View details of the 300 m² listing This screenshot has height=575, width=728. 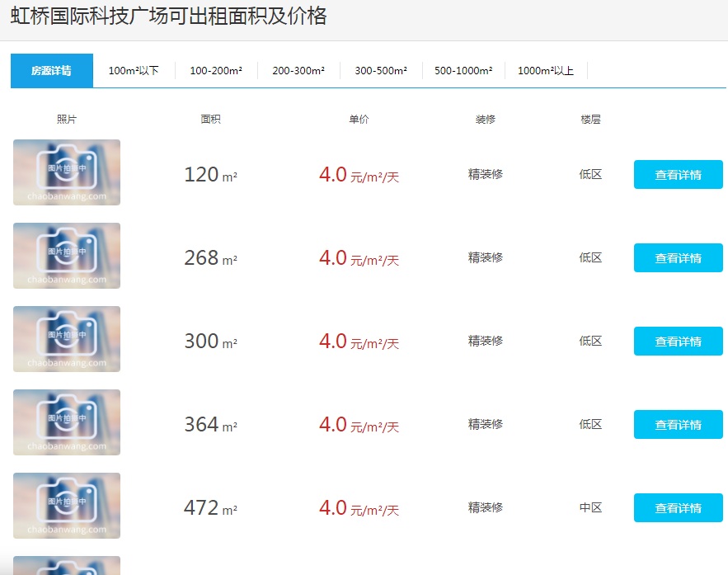[x=678, y=342]
